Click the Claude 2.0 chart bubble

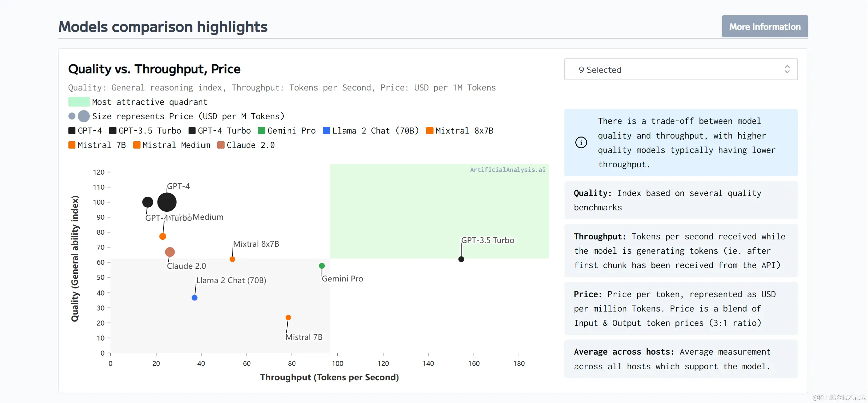[170, 252]
